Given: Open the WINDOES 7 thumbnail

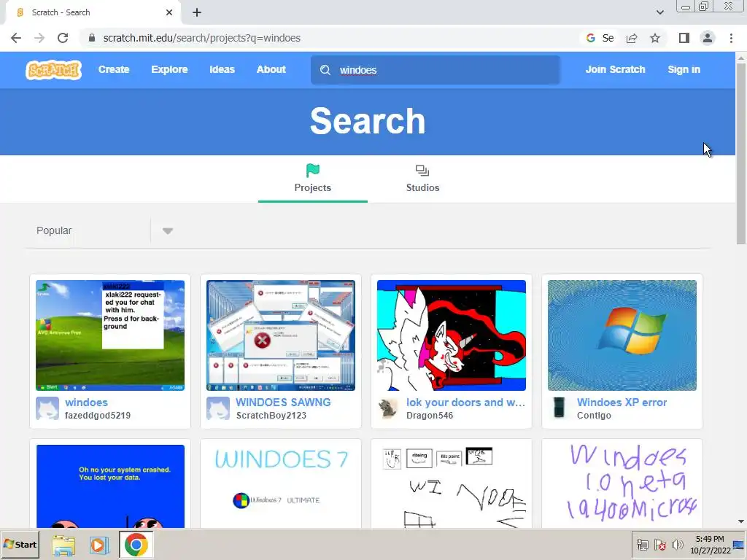Looking at the screenshot, I should pyautogui.click(x=281, y=486).
